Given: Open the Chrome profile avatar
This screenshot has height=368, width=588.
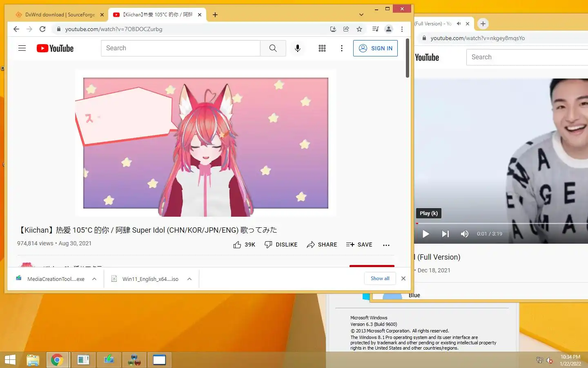Looking at the screenshot, I should (389, 29).
